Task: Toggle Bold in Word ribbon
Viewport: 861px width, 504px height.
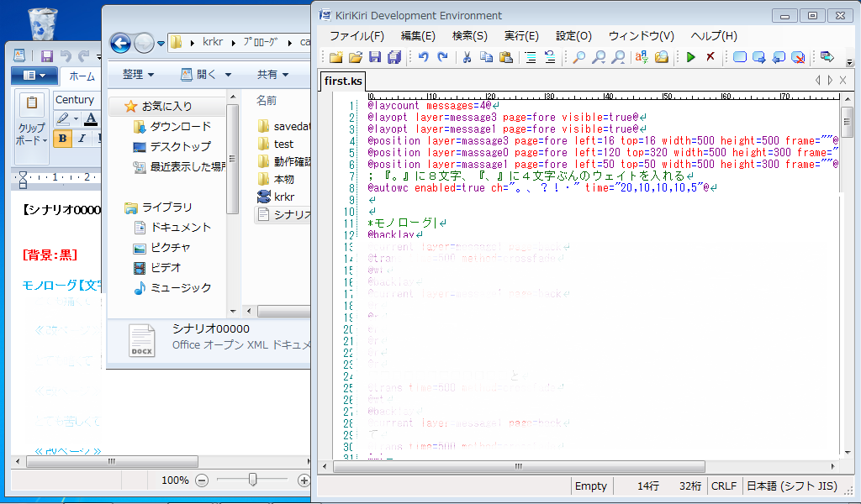Action: 62,139
